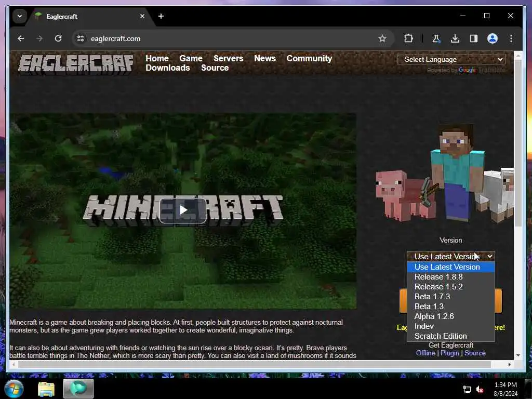Open browser Downloads icon
532x399 pixels.
455,38
